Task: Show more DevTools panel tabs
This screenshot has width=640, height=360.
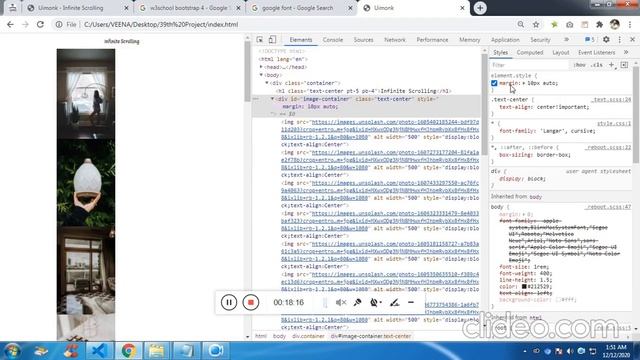Action: click(566, 40)
